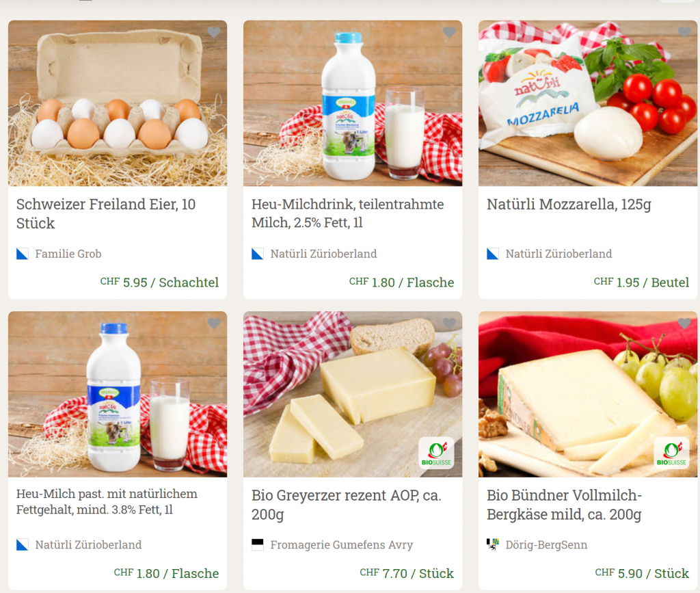Favorite the Schweizer Freiland Eier heart icon
The height and width of the screenshot is (593, 700).
coord(214,32)
